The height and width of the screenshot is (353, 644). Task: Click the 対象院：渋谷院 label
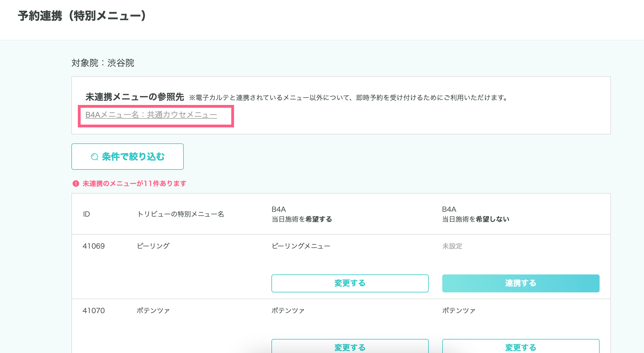click(103, 63)
